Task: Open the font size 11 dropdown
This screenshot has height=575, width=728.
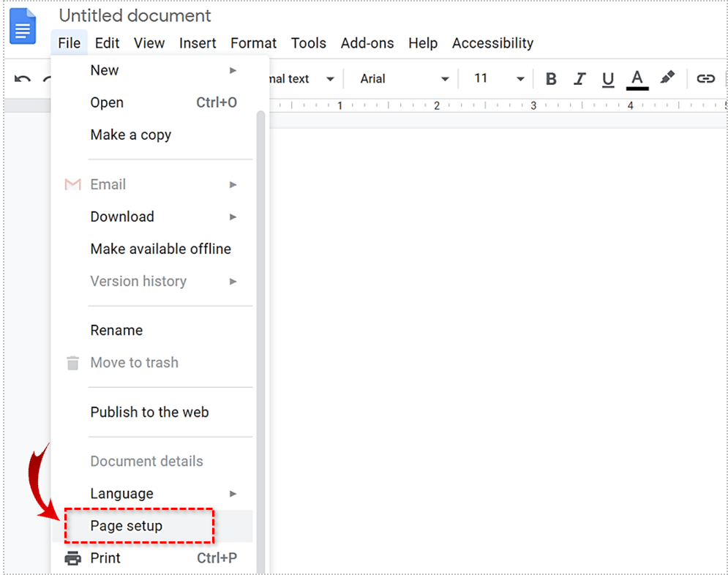Action: (500, 79)
